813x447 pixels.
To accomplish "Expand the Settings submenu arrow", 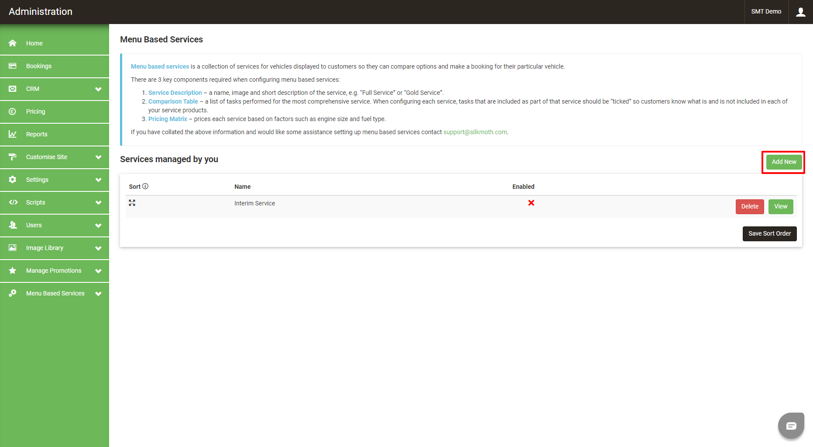I will click(98, 180).
